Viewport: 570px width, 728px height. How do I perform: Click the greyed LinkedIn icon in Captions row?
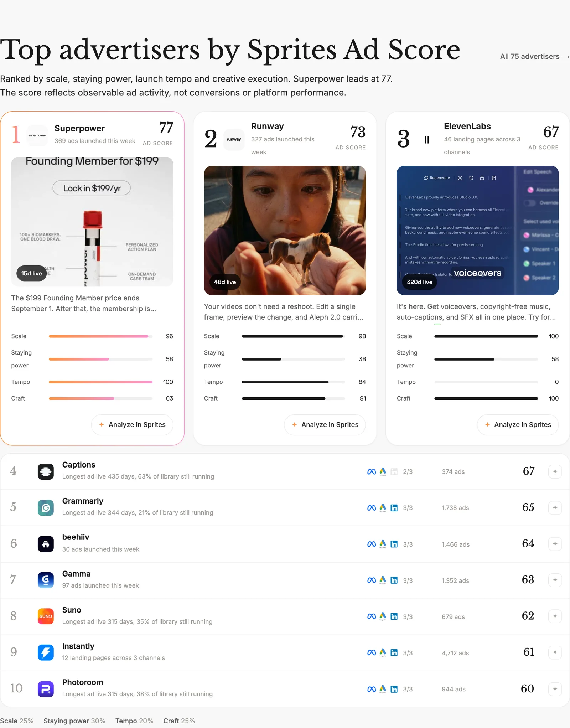click(x=394, y=472)
